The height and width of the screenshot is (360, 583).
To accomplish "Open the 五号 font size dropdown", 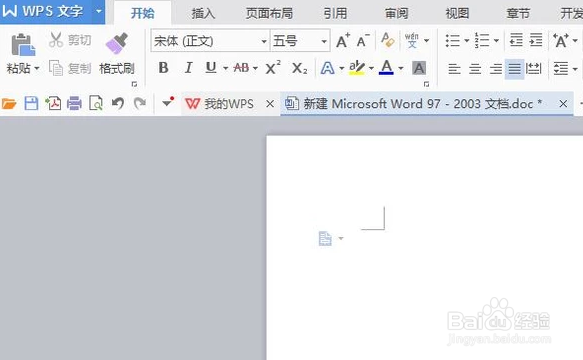I will 324,41.
